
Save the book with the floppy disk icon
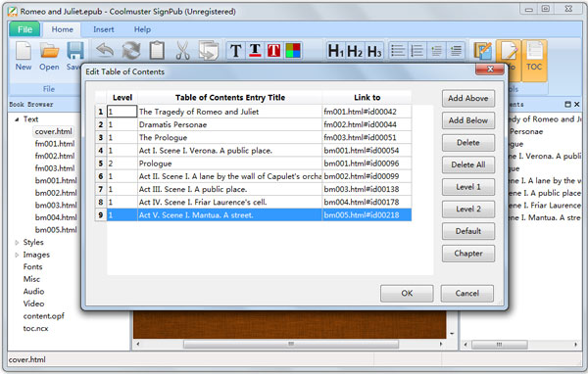coord(75,51)
